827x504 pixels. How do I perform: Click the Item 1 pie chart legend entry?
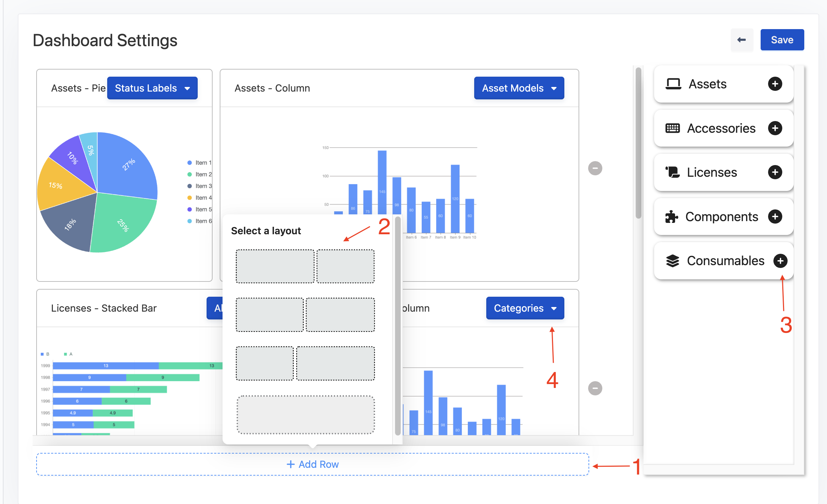coord(199,163)
